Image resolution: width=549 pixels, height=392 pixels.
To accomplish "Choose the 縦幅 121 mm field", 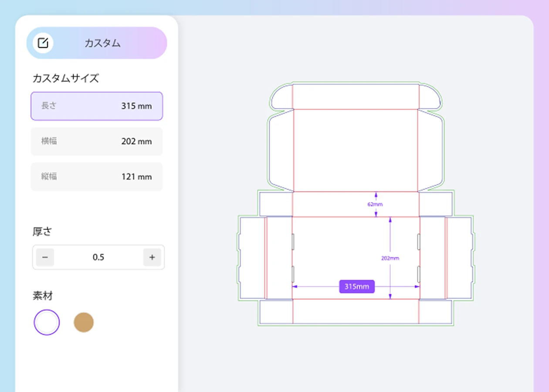I will coord(97,176).
